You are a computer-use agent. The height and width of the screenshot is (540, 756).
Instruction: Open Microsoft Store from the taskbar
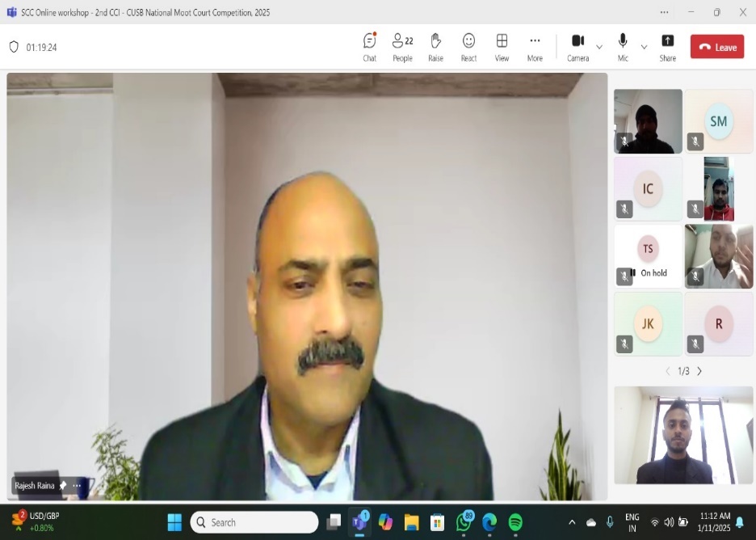(437, 522)
